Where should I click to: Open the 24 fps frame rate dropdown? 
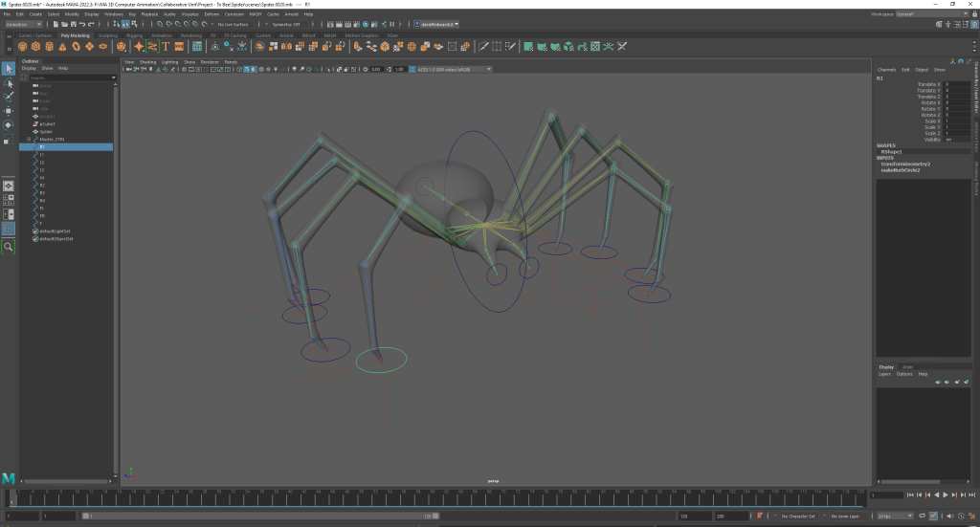click(x=895, y=516)
